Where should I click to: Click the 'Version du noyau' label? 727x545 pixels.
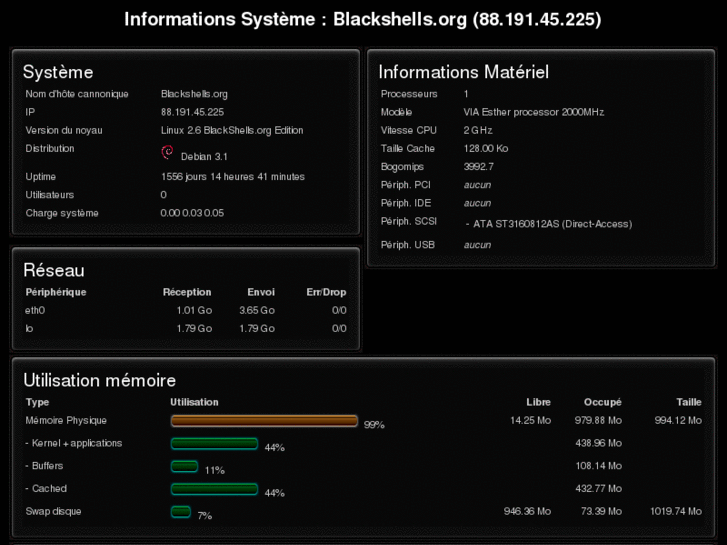pyautogui.click(x=64, y=130)
